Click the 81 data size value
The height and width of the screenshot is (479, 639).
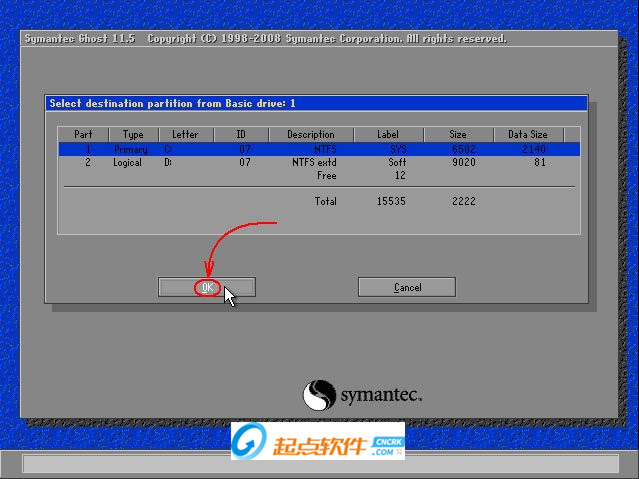coord(540,162)
